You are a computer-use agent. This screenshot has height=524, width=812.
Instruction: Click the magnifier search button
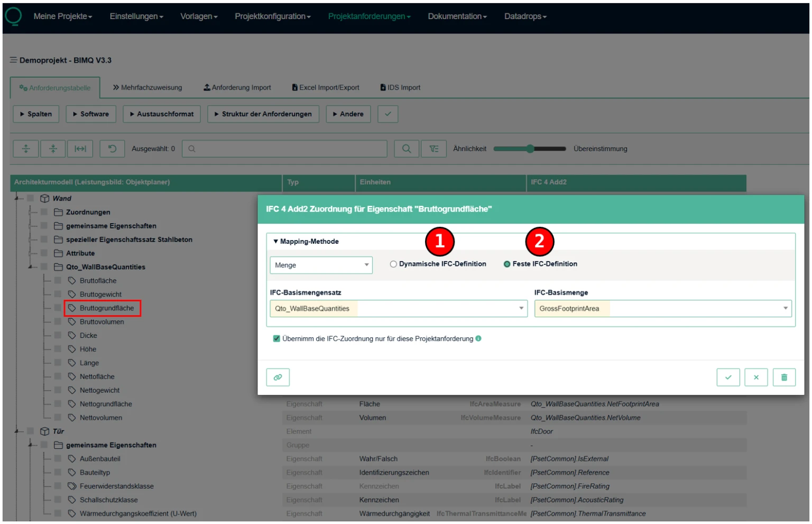coord(406,149)
